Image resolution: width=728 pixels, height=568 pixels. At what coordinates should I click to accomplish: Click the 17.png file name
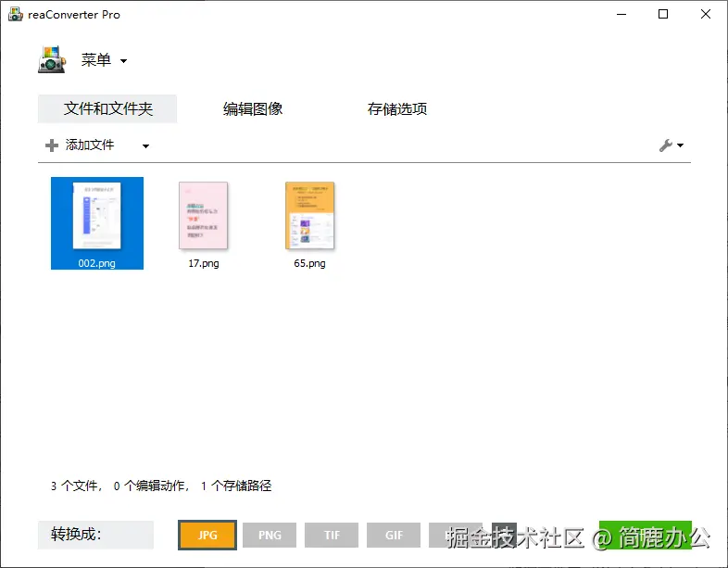coord(204,263)
